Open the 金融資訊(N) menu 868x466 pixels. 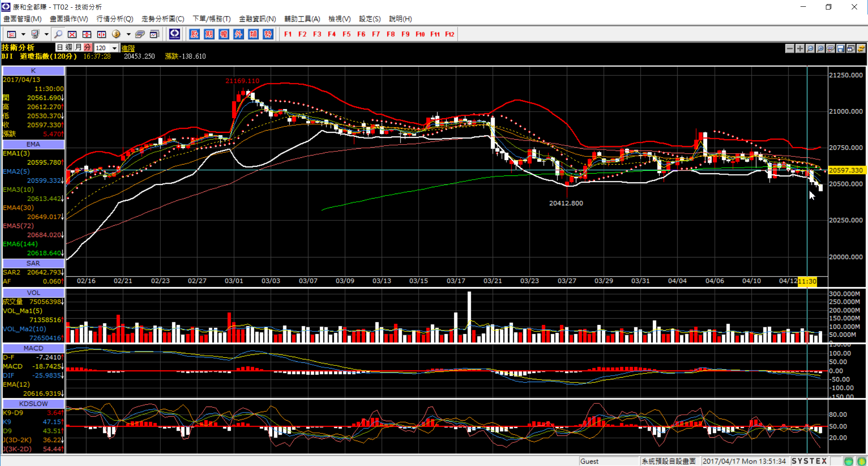tap(257, 19)
